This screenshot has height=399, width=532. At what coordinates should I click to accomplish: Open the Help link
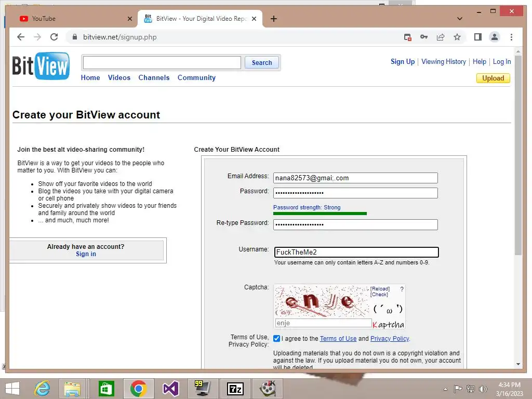479,62
